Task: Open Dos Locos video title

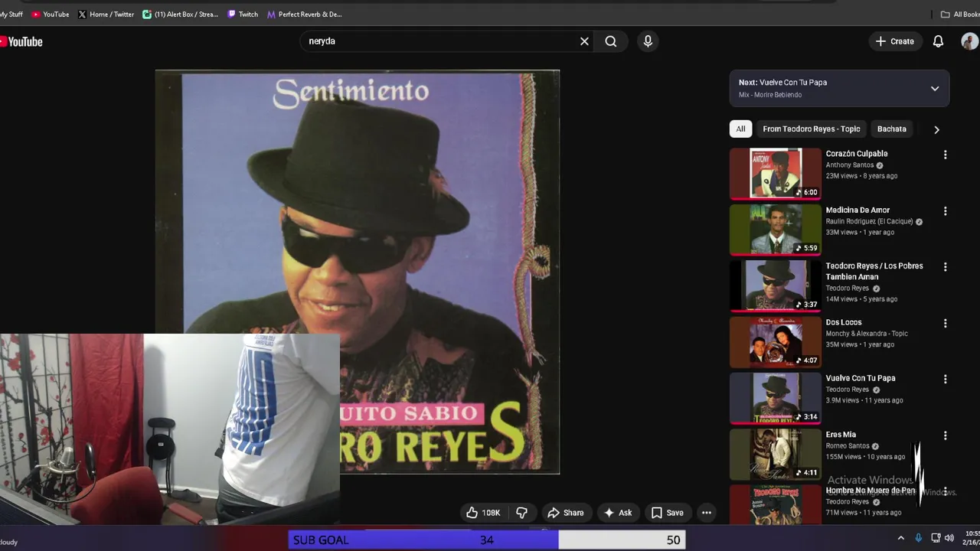Action: click(844, 322)
